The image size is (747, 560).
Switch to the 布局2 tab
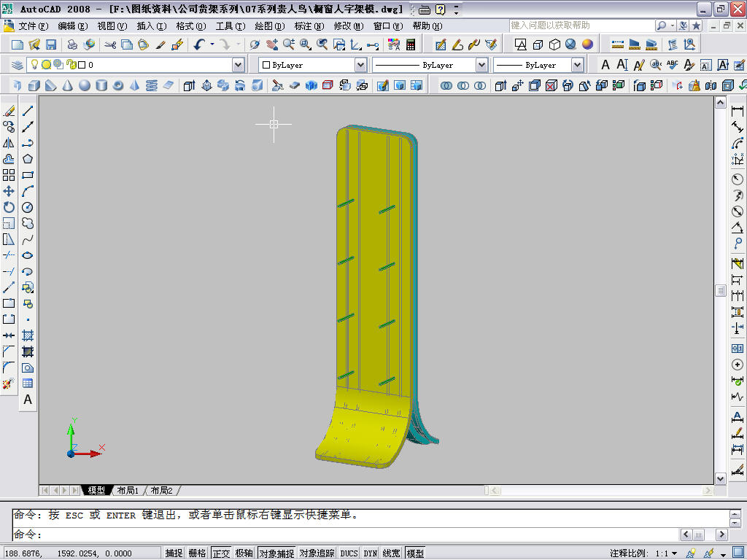(x=162, y=490)
